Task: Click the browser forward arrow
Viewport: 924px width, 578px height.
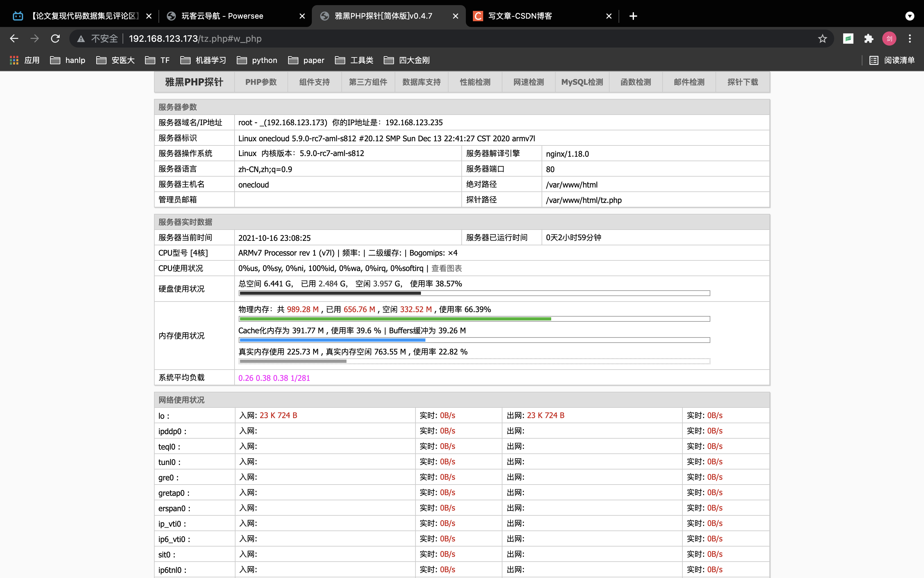Action: click(35, 39)
